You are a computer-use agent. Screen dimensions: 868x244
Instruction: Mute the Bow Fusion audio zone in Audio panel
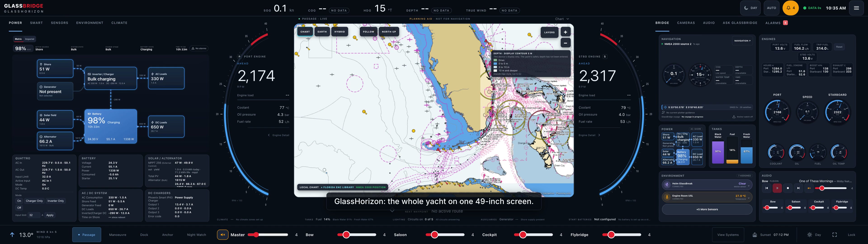pyautogui.click(x=809, y=188)
